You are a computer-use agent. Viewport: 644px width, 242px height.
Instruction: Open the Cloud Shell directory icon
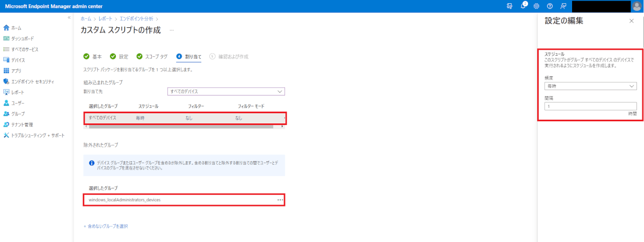point(509,6)
